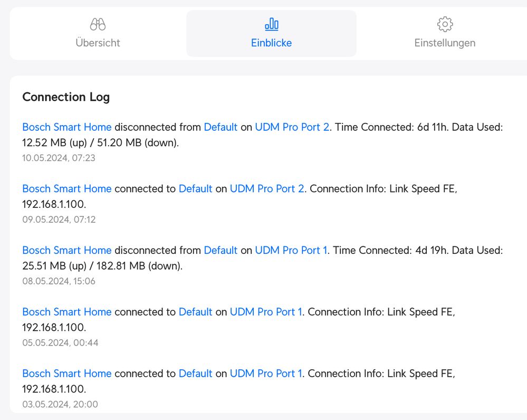Open Bosch Smart Home link in 10.05.2024 entry

click(67, 127)
